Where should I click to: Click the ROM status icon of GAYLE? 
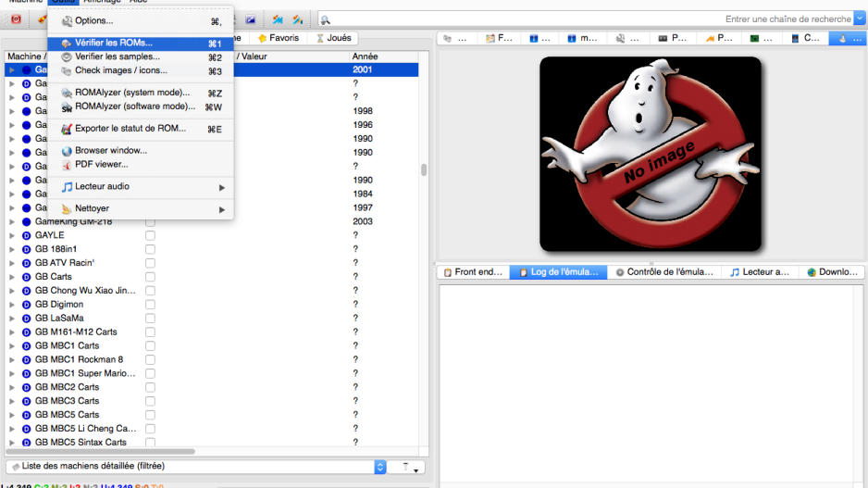(26, 235)
